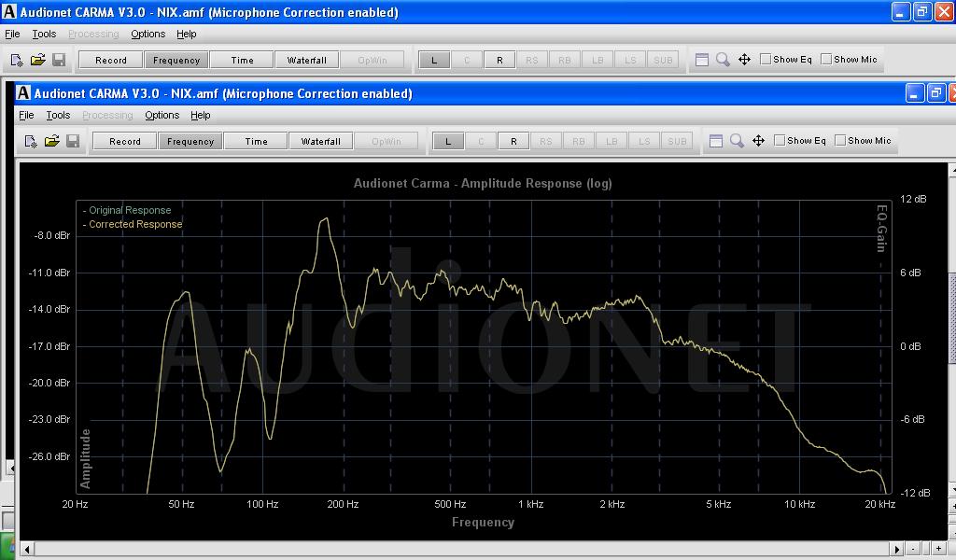Screen dimensions: 956x560
Task: Save disk icon in front window toolbar
Action: 73,141
